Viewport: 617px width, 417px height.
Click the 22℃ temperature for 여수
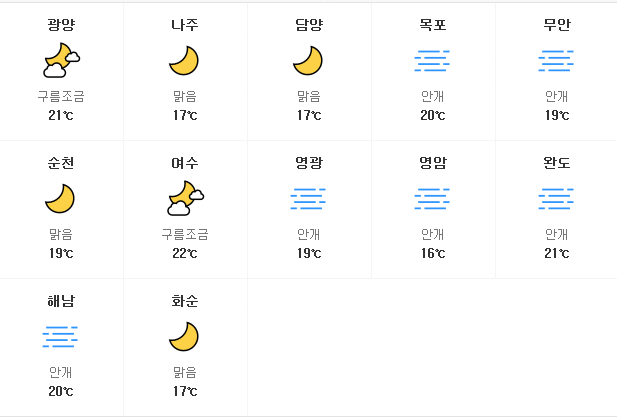pyautogui.click(x=185, y=253)
